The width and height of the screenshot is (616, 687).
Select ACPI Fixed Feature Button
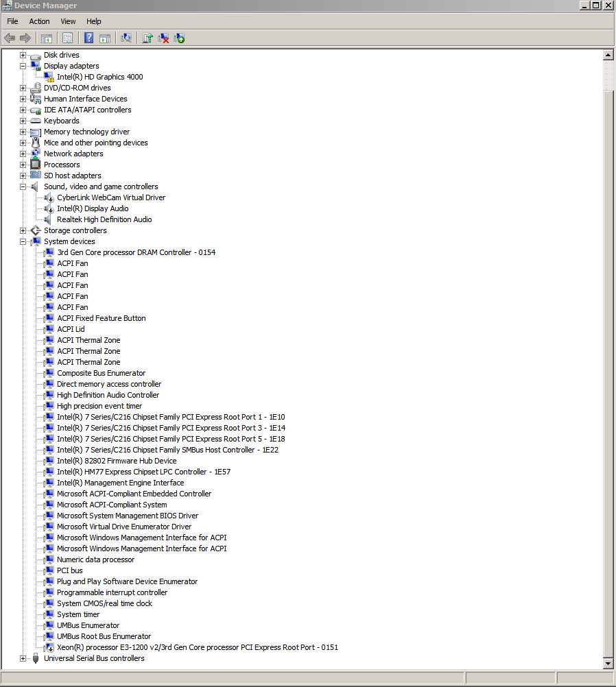click(102, 318)
